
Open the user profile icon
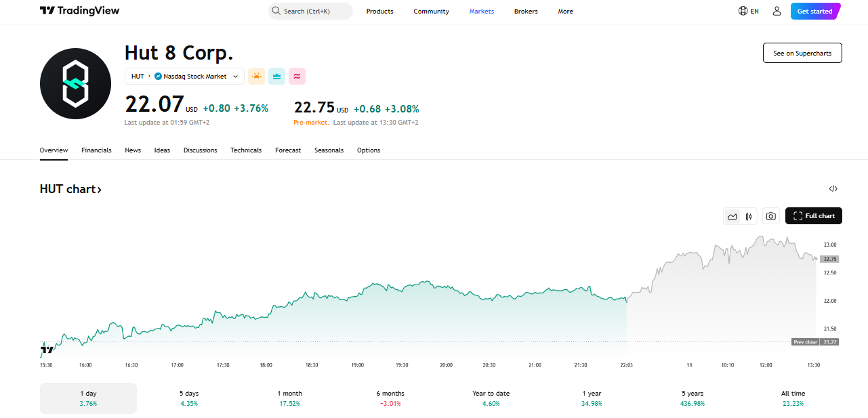777,11
